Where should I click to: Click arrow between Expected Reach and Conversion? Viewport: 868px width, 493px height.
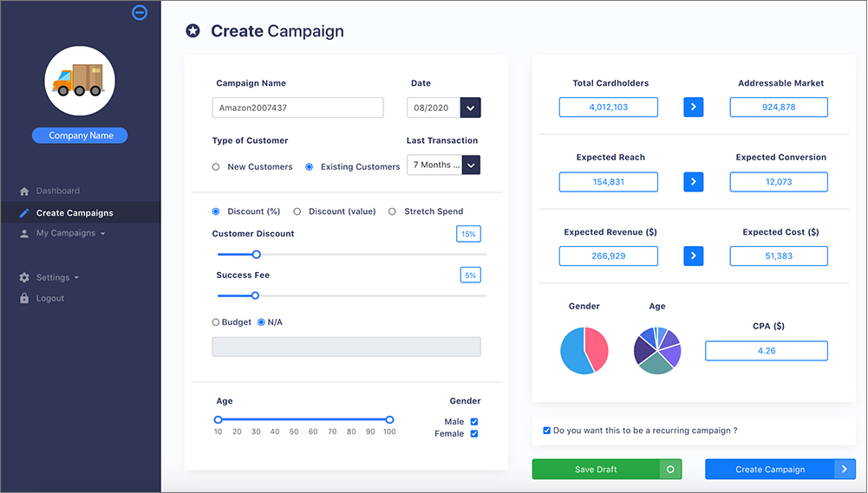click(693, 181)
